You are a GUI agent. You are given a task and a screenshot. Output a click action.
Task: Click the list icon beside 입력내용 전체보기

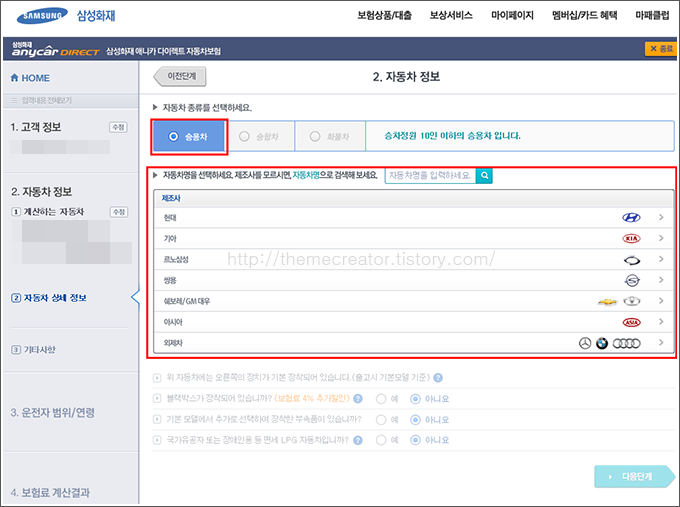[x=14, y=100]
